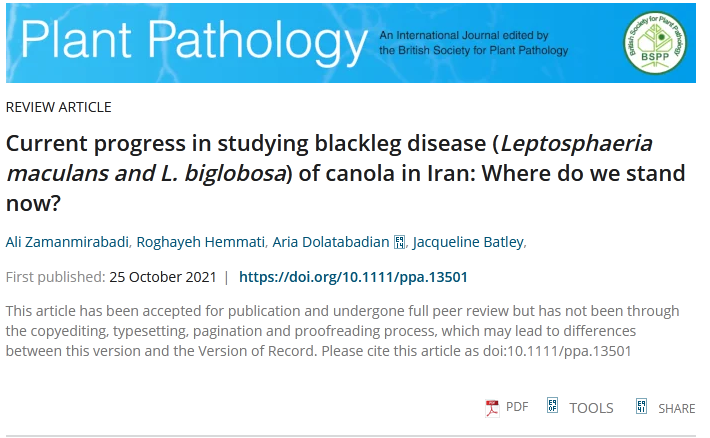Open author Aria Dolatabadian's details
Image resolution: width=710 pixels, height=438 pixels.
coord(331,242)
